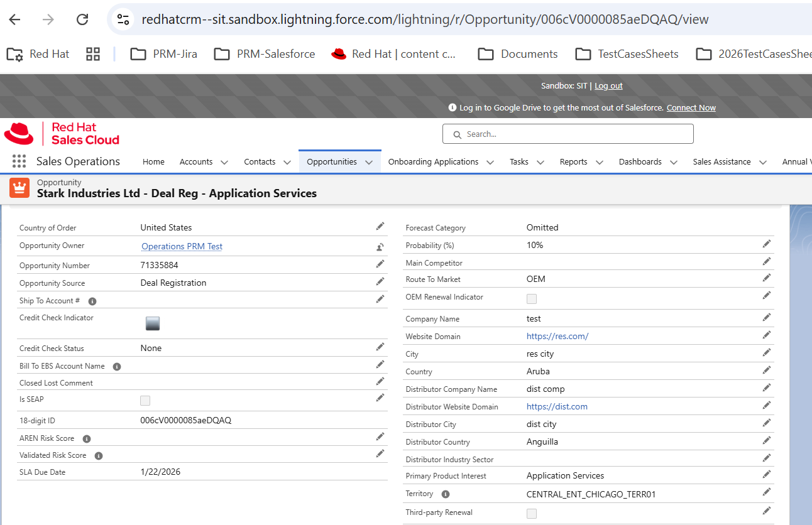
Task: Show info tooltip for Bill To EBS Account Name
Action: (116, 367)
